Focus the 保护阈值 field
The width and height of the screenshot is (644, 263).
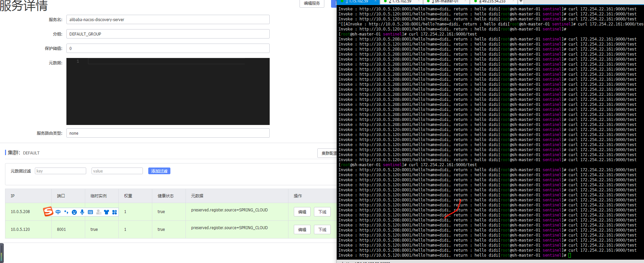[x=168, y=48]
